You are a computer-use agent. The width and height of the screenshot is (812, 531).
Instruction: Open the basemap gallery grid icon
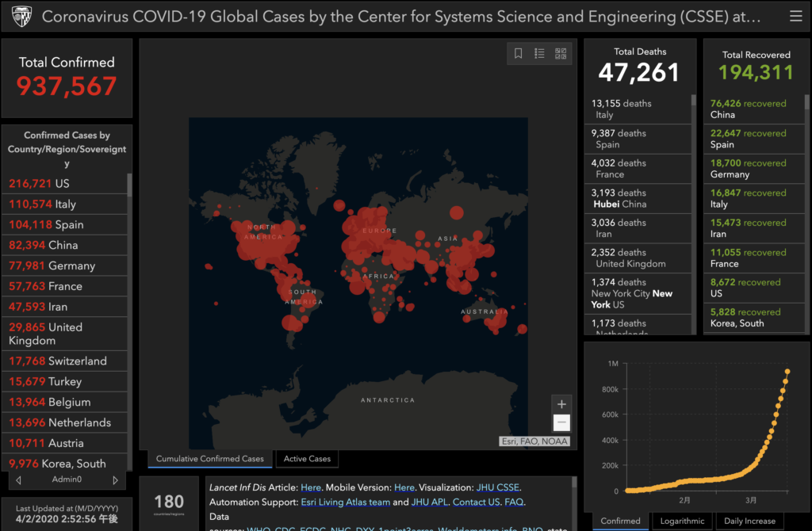click(561, 53)
